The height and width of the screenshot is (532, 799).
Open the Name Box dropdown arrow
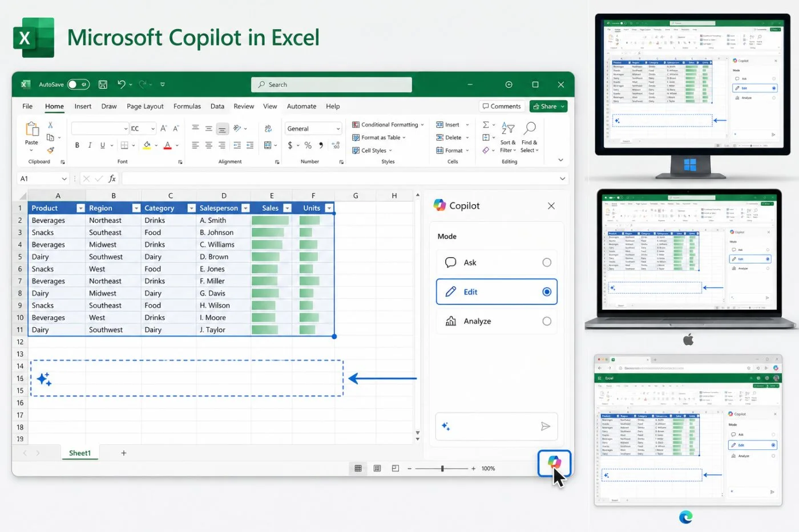pyautogui.click(x=64, y=178)
